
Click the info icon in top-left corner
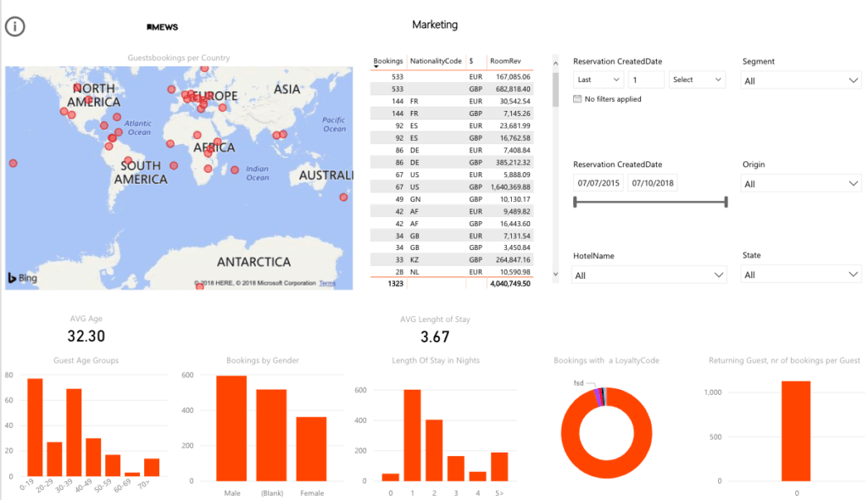(15, 26)
